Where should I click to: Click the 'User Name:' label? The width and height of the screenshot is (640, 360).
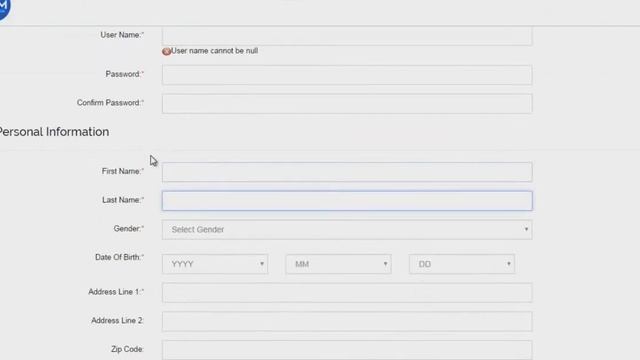(122, 35)
